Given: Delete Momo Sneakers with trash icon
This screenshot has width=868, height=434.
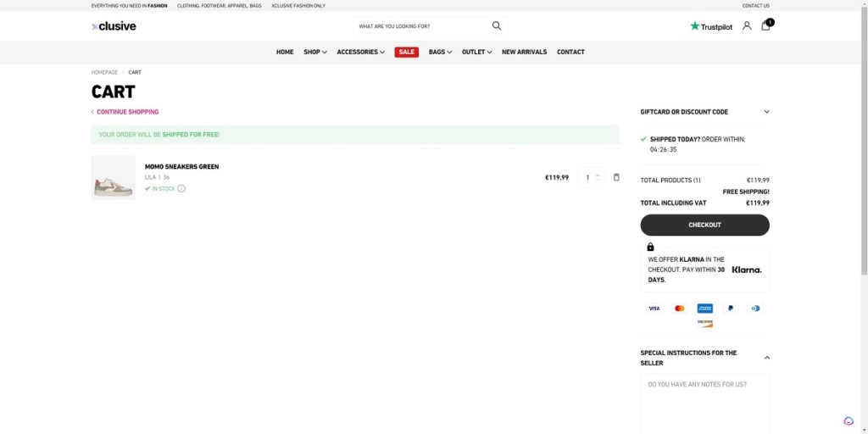Looking at the screenshot, I should coord(616,177).
